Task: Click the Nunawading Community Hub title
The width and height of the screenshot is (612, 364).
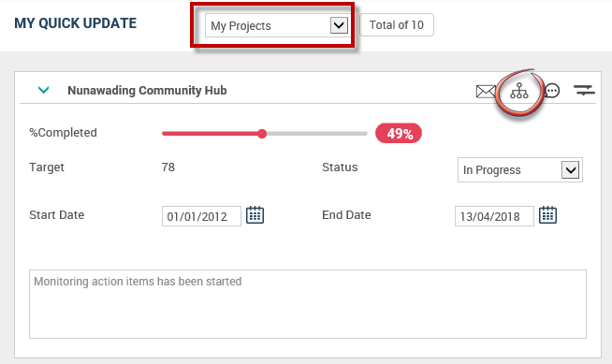Action: coord(147,91)
